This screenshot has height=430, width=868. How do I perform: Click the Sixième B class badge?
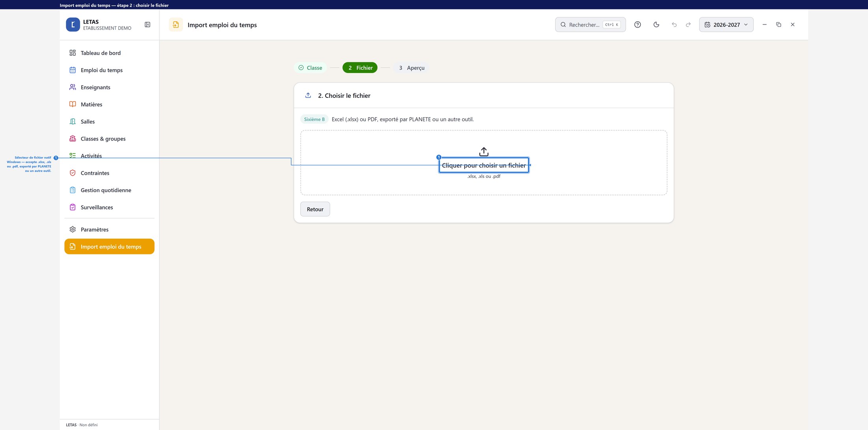[314, 119]
